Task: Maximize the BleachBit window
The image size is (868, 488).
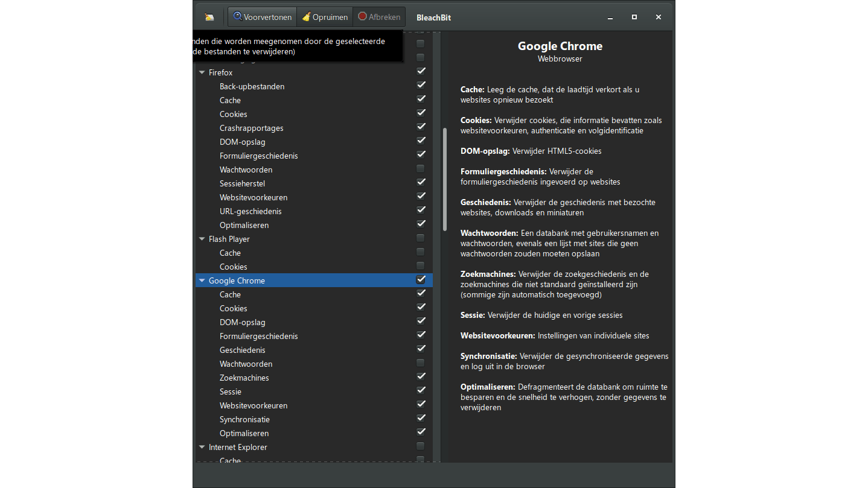Action: point(634,17)
